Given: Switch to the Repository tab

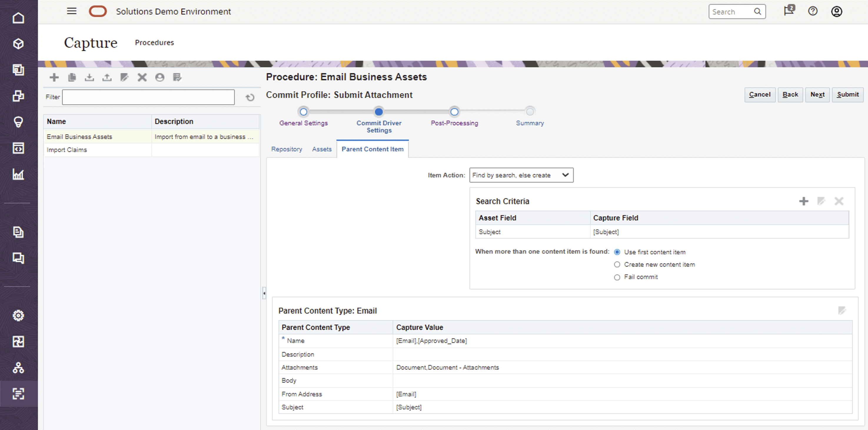Looking at the screenshot, I should (286, 149).
